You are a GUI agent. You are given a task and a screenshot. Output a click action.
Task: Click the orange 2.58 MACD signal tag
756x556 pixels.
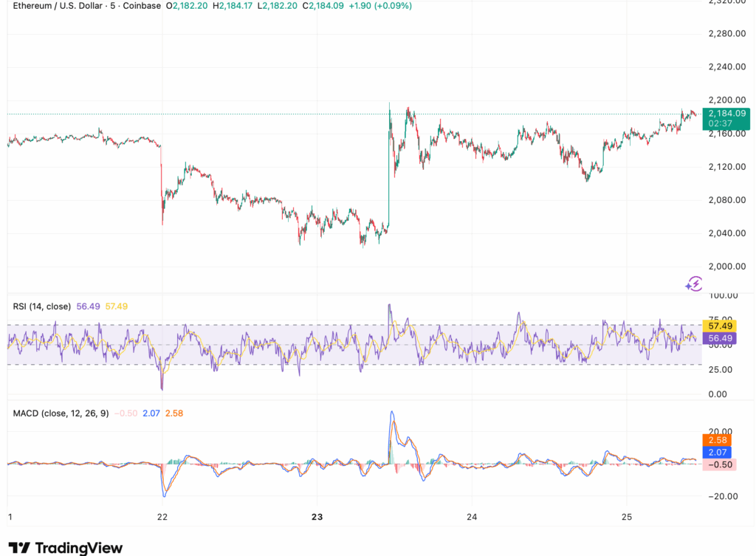[x=717, y=440]
